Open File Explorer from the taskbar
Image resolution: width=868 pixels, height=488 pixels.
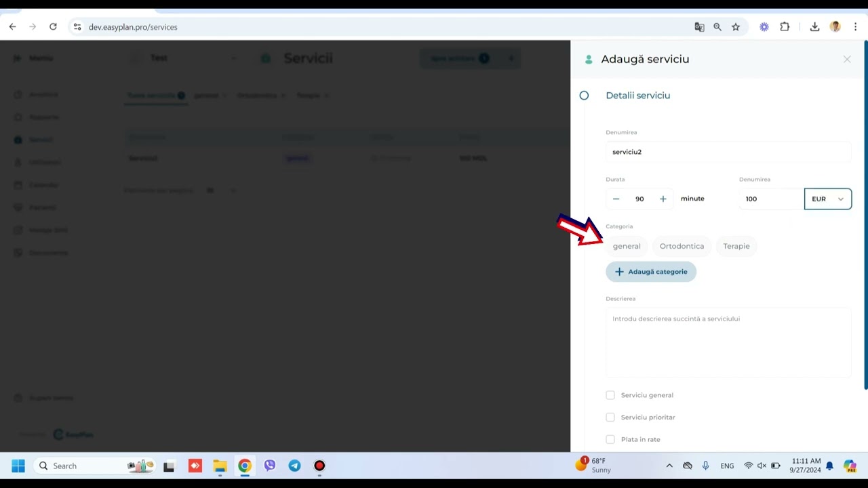pyautogui.click(x=220, y=466)
